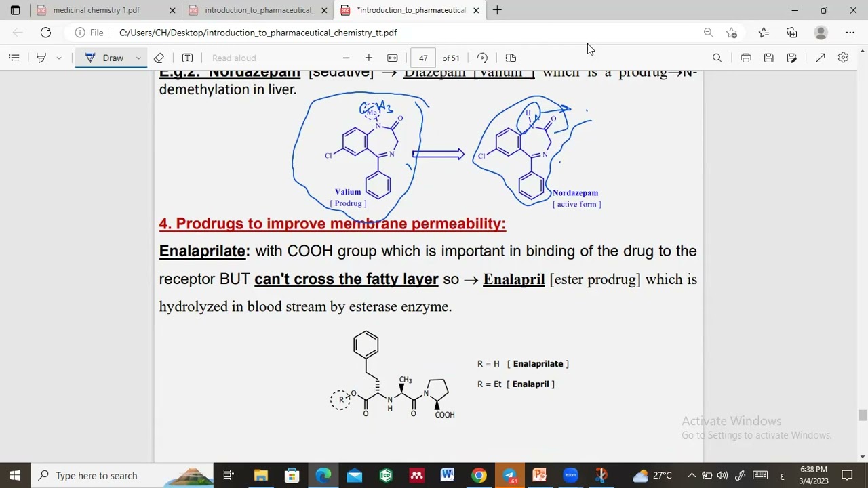Image resolution: width=868 pixels, height=488 pixels.
Task: Close the active *introduction_to_pharmaceutical tab
Action: pyautogui.click(x=476, y=10)
